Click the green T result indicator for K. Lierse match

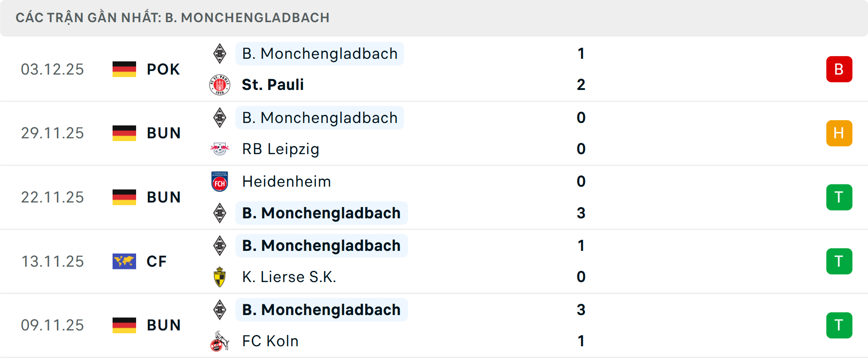(839, 261)
